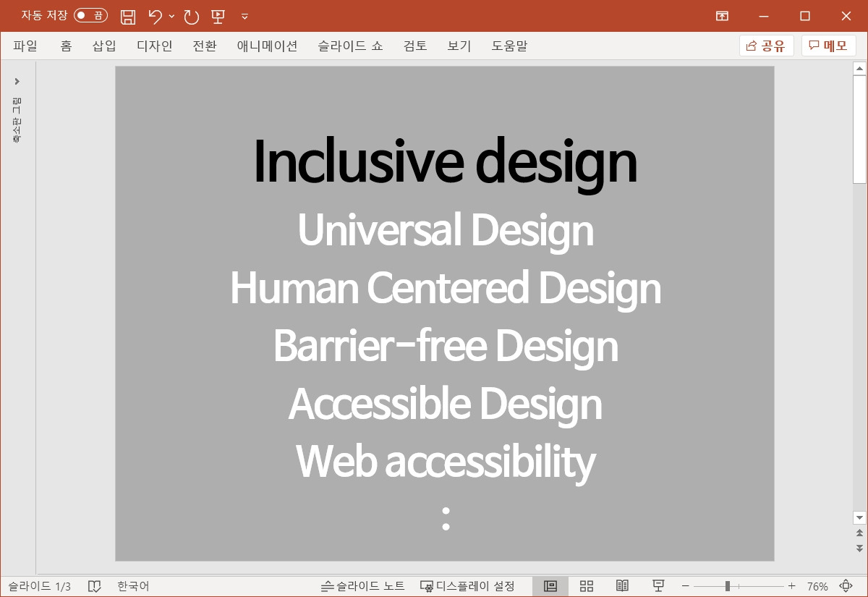The image size is (868, 597).
Task: Select Normal view icon
Action: (x=550, y=586)
